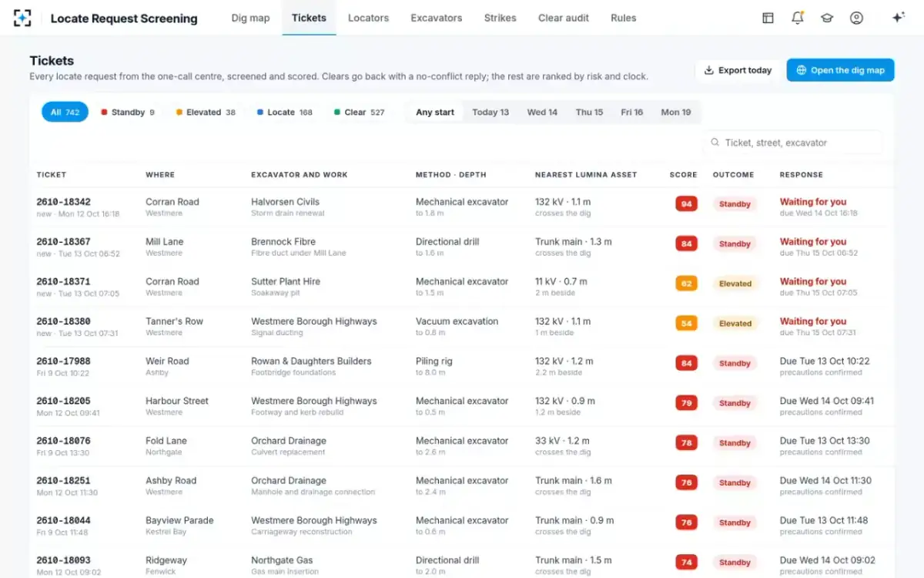Click the ticket search field
The height and width of the screenshot is (578, 924).
(x=792, y=143)
